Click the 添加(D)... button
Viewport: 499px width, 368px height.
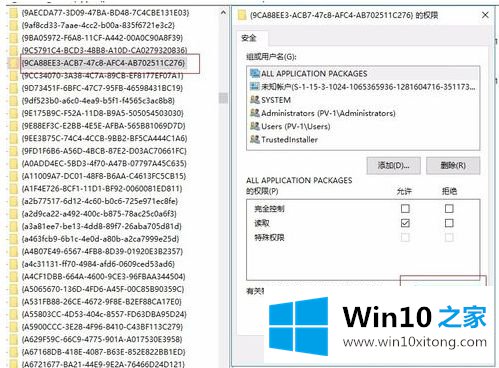[393, 165]
